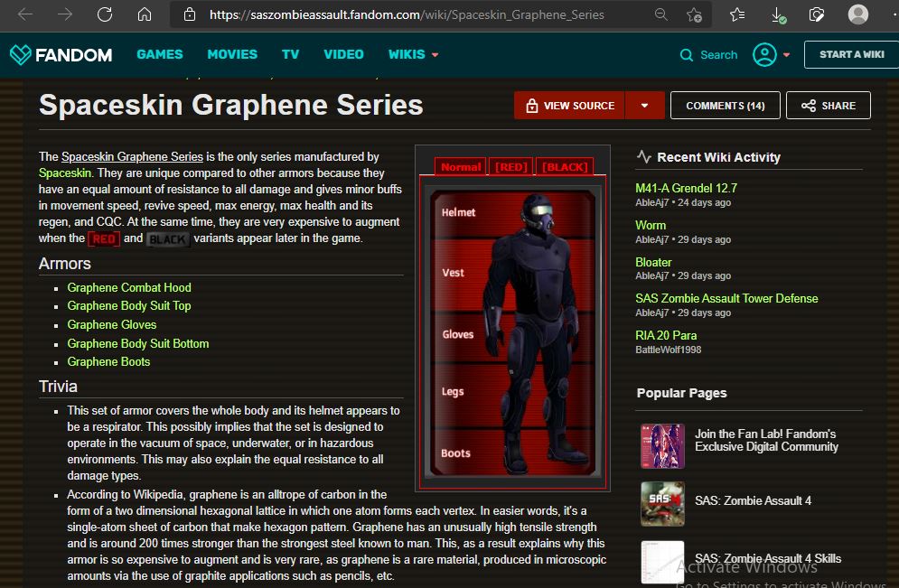Screen dimensions: 899x588
Task: Open the MOVIES menu
Action: coord(232,54)
